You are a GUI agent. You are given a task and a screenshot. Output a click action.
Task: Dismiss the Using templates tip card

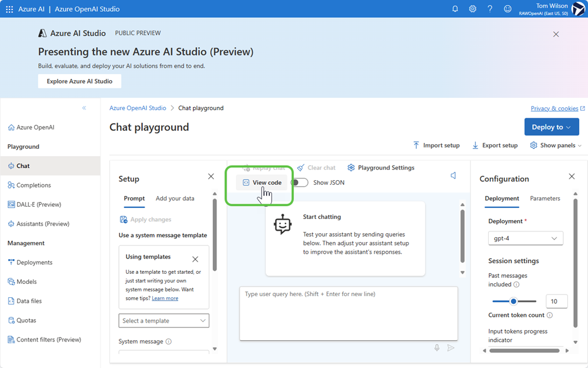click(195, 259)
